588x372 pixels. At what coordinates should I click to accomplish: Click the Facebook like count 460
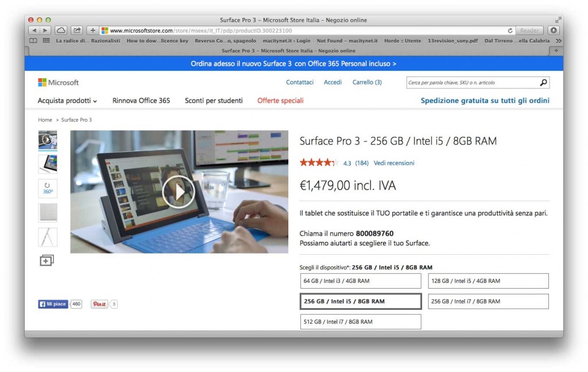[x=76, y=304]
